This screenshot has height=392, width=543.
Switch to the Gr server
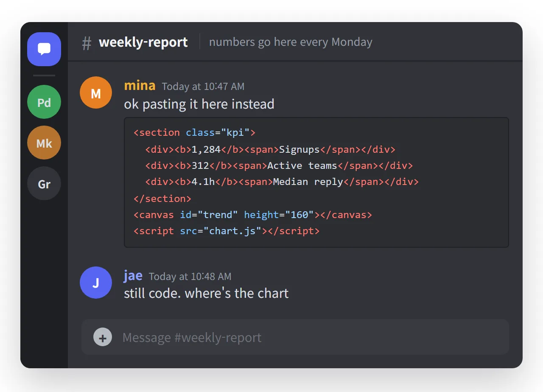pos(44,183)
